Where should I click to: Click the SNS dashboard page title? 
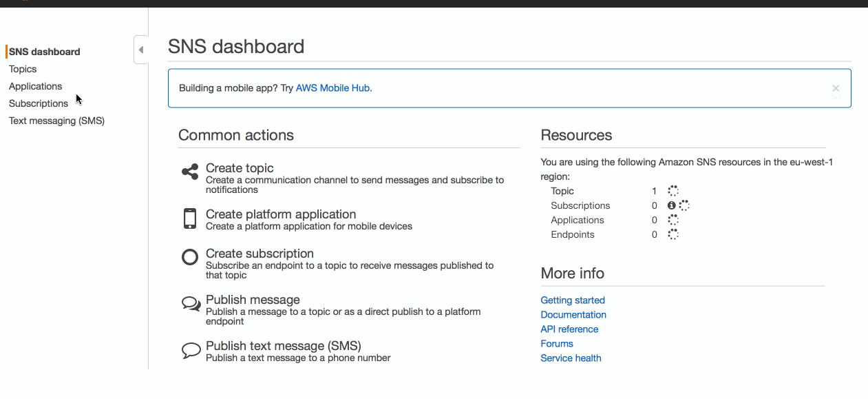point(236,46)
